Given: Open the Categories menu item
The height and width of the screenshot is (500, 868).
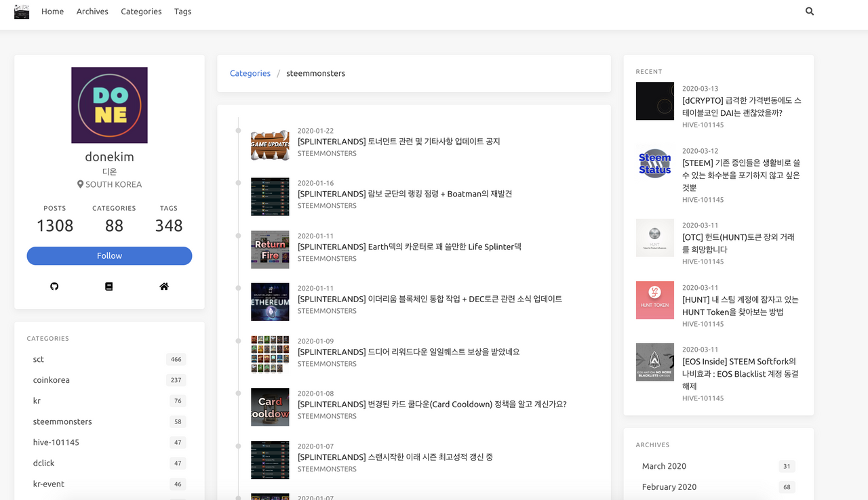Looking at the screenshot, I should pos(141,12).
